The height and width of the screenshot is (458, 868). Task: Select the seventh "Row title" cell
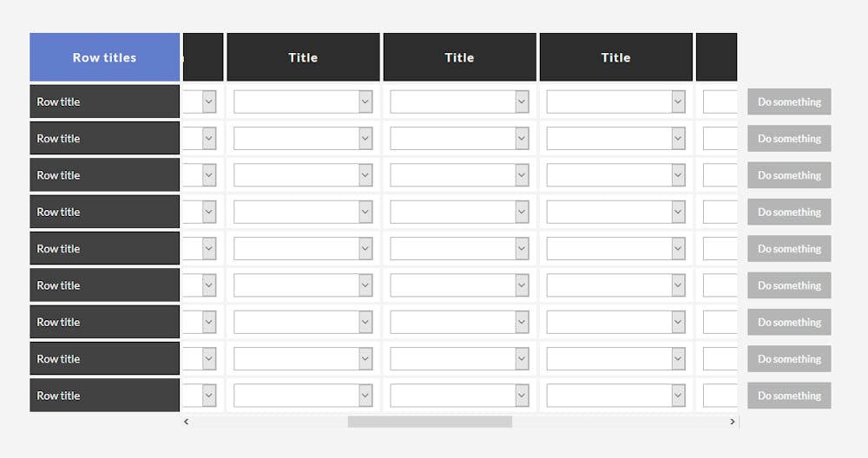(104, 322)
